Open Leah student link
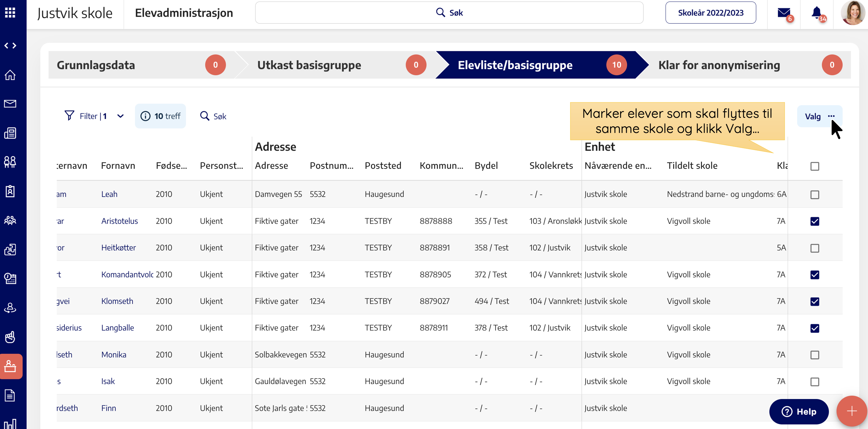 click(109, 194)
